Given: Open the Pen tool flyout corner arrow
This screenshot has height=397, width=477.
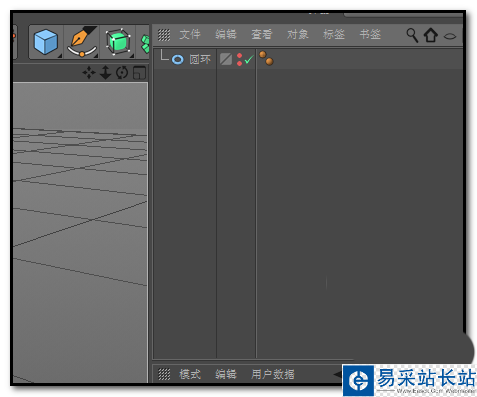Looking at the screenshot, I should 96,56.
